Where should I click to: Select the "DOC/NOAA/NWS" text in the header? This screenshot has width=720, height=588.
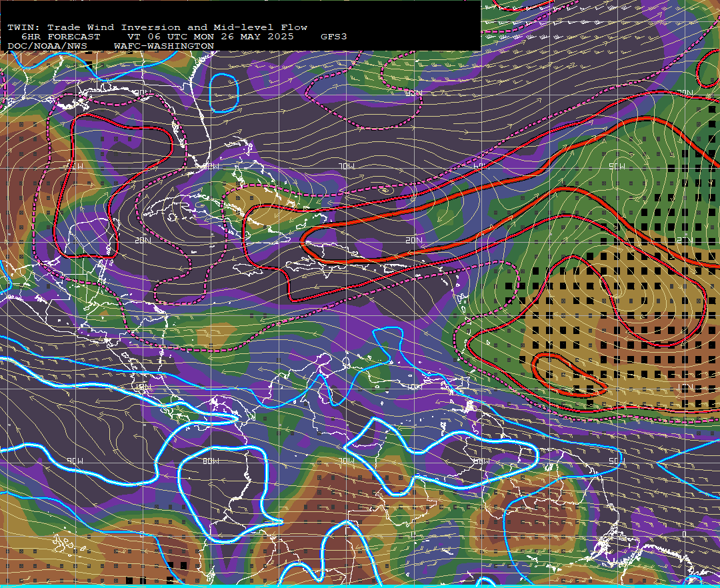click(47, 47)
